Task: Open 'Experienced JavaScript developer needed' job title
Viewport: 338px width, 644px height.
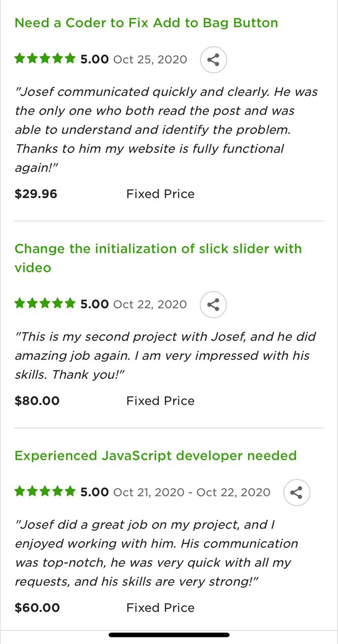Action: (x=155, y=456)
